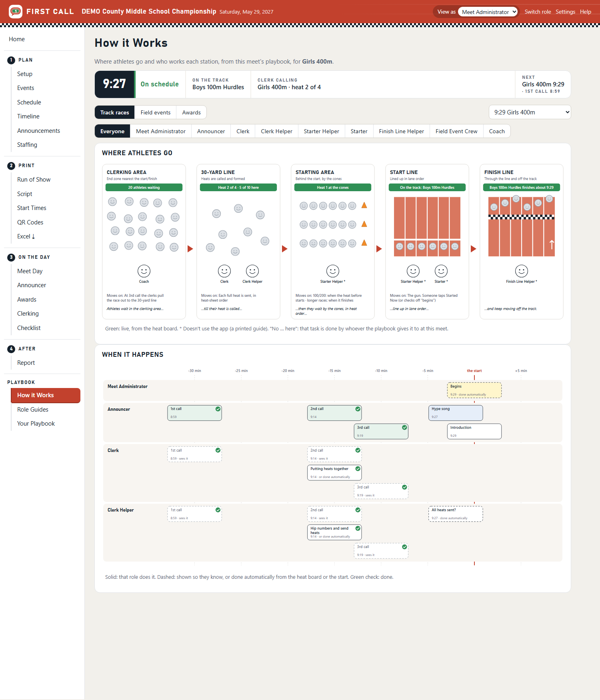This screenshot has width=600, height=700.
Task: Click the Coach smiley in Clerking Area
Action: tap(144, 271)
